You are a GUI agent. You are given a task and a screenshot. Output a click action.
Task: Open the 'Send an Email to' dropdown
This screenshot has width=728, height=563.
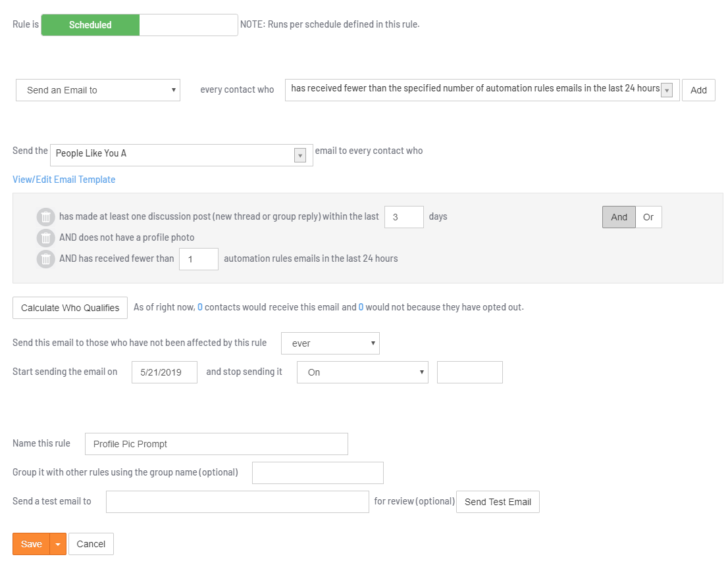98,90
